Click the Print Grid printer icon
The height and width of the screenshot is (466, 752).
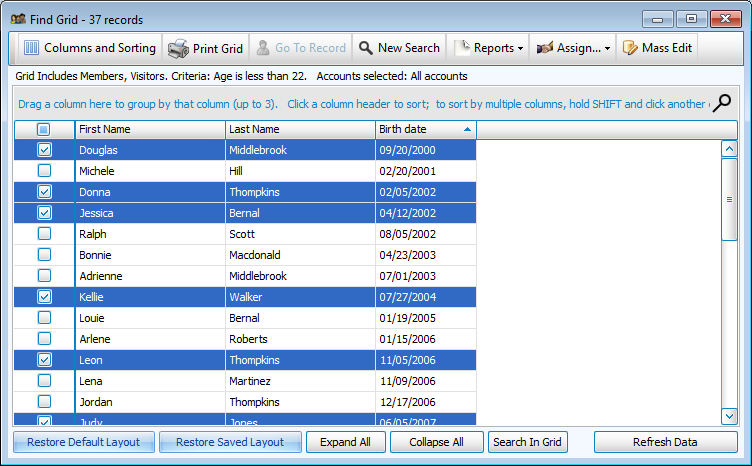pos(178,48)
